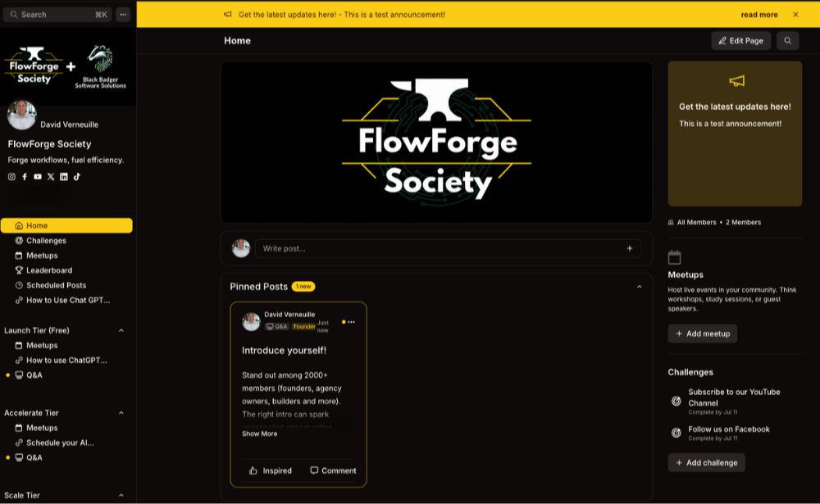Collapse the Scale Tier section
Viewport: 820px width, 504px height.
pos(121,496)
